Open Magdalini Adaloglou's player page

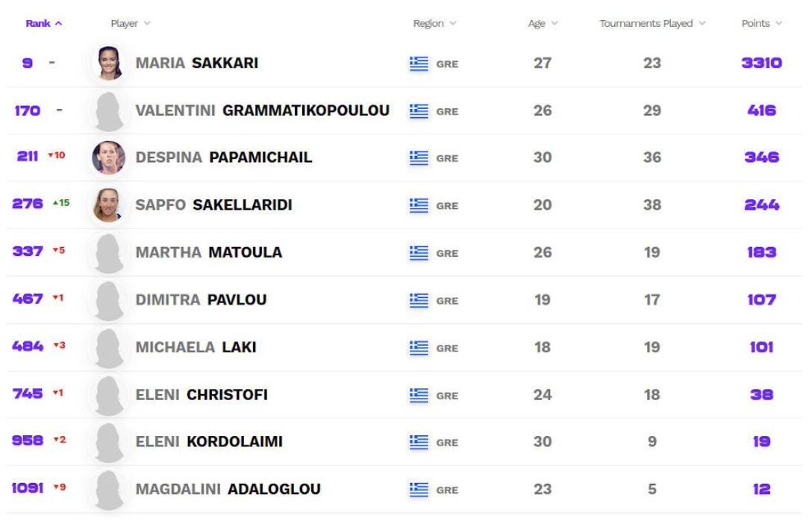(x=228, y=489)
